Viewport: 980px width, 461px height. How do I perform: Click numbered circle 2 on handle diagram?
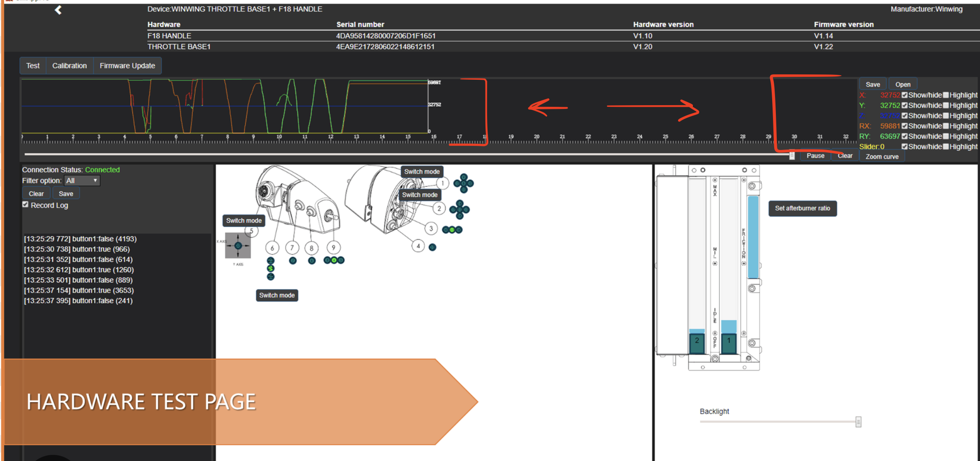pos(439,208)
